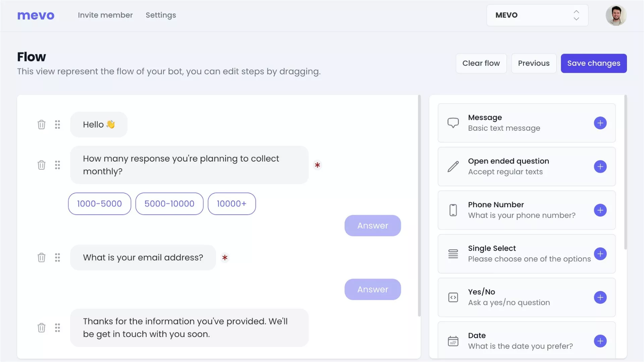This screenshot has height=362, width=644.
Task: Grab drag handle of monthly response question
Action: [x=57, y=165]
